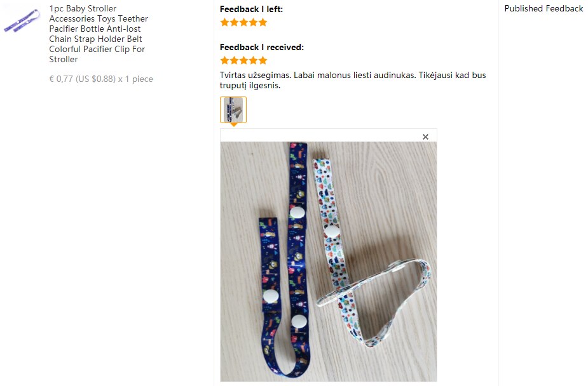Click the third star under Feedback I left
Viewport: 588px width, 386px height.
click(x=243, y=22)
